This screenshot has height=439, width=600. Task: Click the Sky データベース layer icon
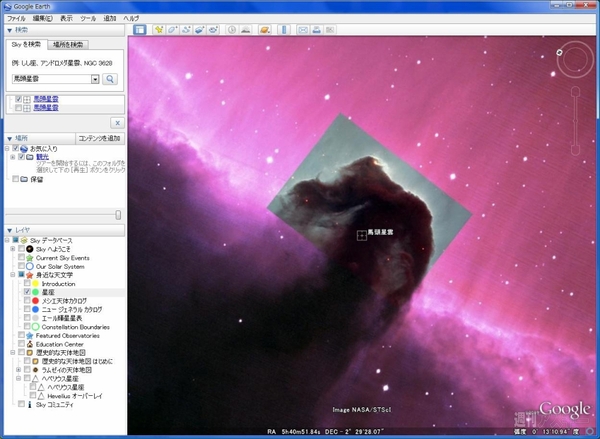pos(24,240)
